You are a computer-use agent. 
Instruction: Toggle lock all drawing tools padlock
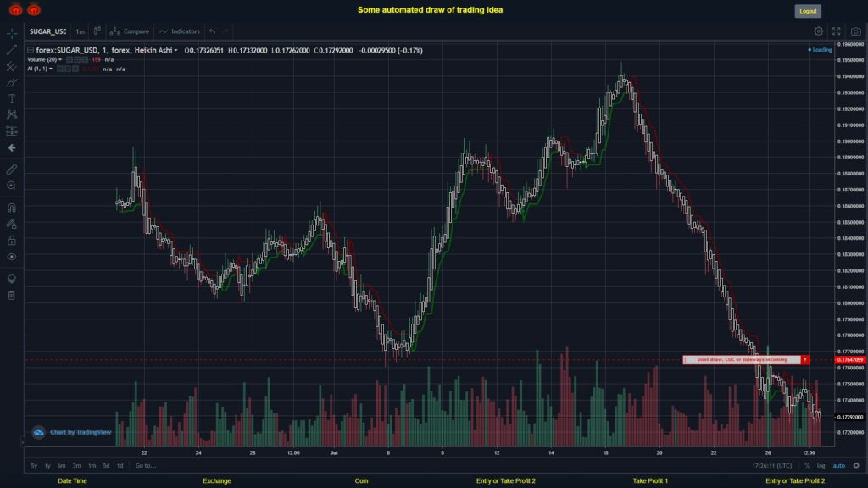12,240
